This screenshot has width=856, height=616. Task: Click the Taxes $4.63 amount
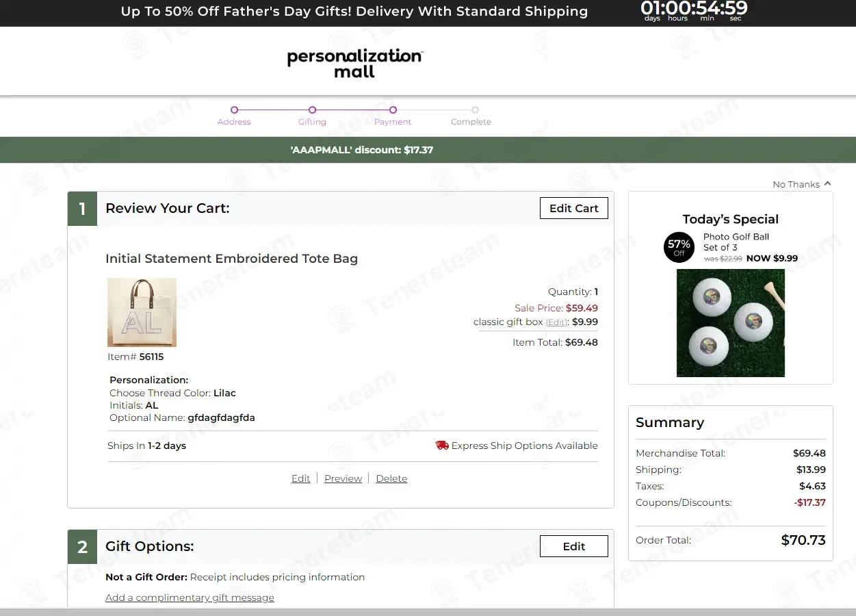[812, 486]
